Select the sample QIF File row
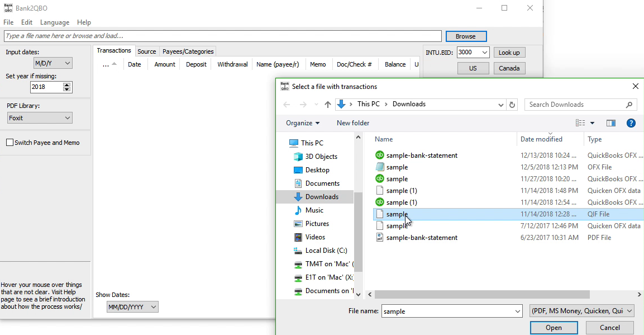This screenshot has width=644, height=335. (x=508, y=214)
